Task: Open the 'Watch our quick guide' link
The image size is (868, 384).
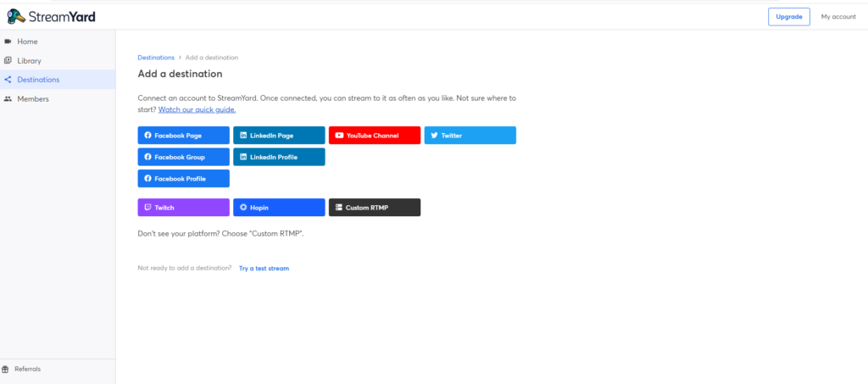Action: click(197, 109)
